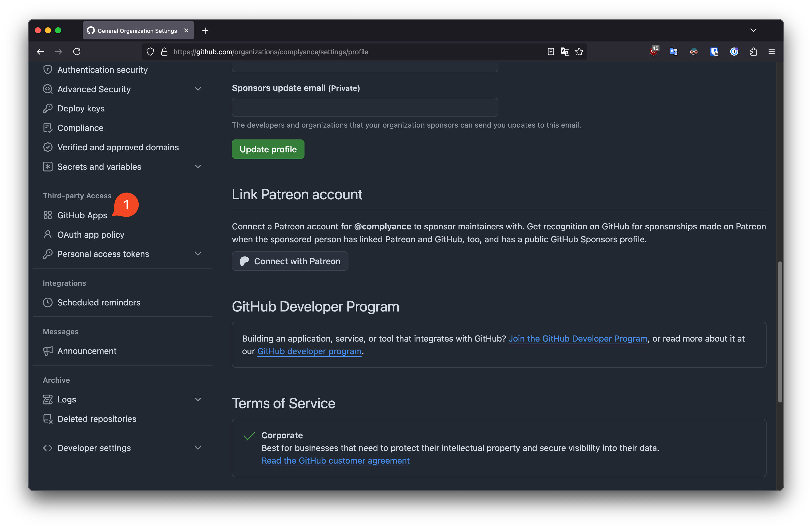Image resolution: width=812 pixels, height=528 pixels.
Task: Click the page vertical scrollbar thumb
Action: click(780, 332)
